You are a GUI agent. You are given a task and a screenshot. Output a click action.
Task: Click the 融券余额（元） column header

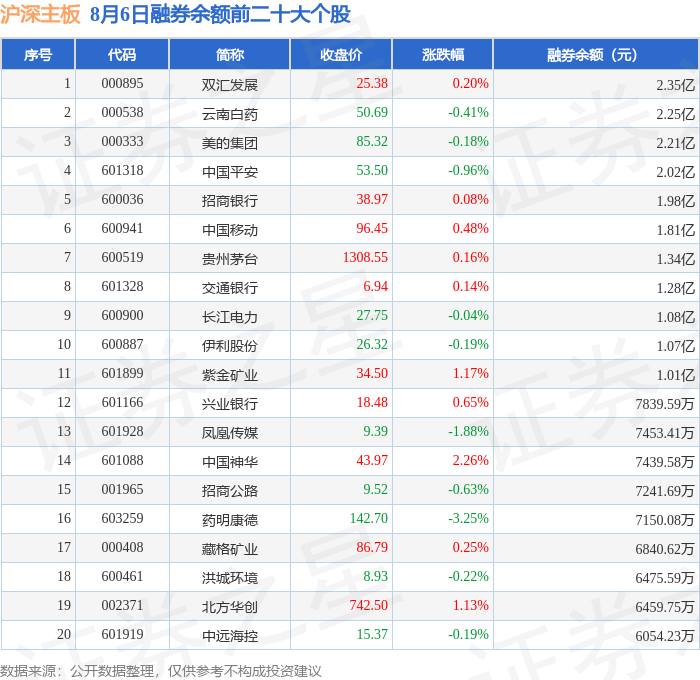596,54
